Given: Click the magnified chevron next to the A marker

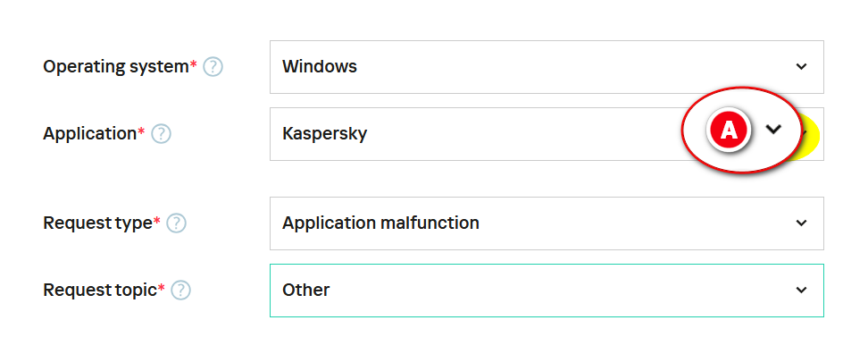Looking at the screenshot, I should pos(773,129).
